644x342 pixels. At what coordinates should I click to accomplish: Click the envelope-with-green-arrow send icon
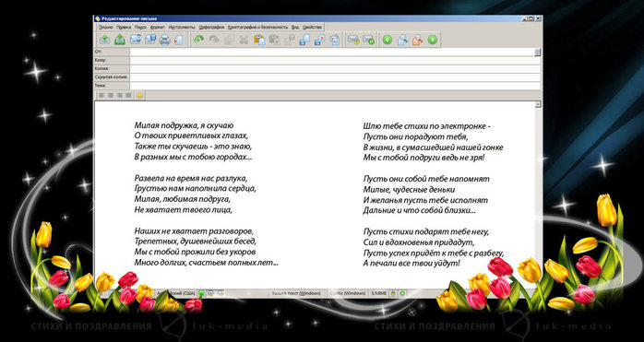click(x=105, y=40)
